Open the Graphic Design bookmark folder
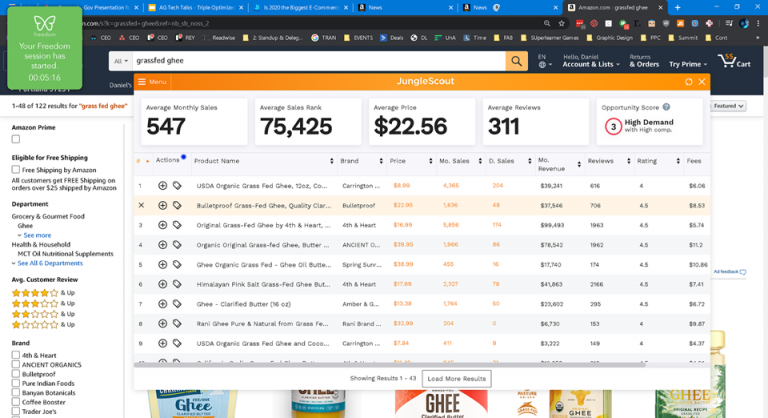This screenshot has height=418, width=768. (610, 38)
